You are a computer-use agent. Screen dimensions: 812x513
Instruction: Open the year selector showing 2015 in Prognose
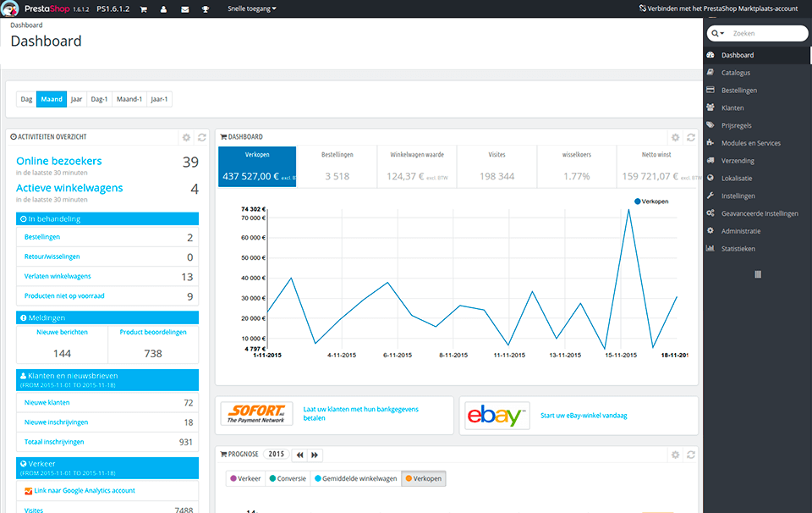coord(276,455)
